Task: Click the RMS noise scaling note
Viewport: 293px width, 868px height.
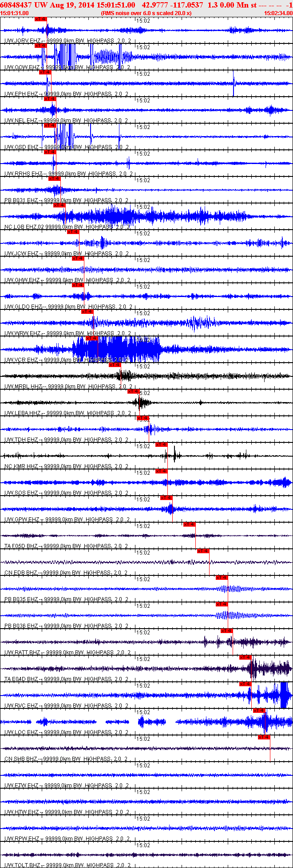Action: (x=146, y=13)
